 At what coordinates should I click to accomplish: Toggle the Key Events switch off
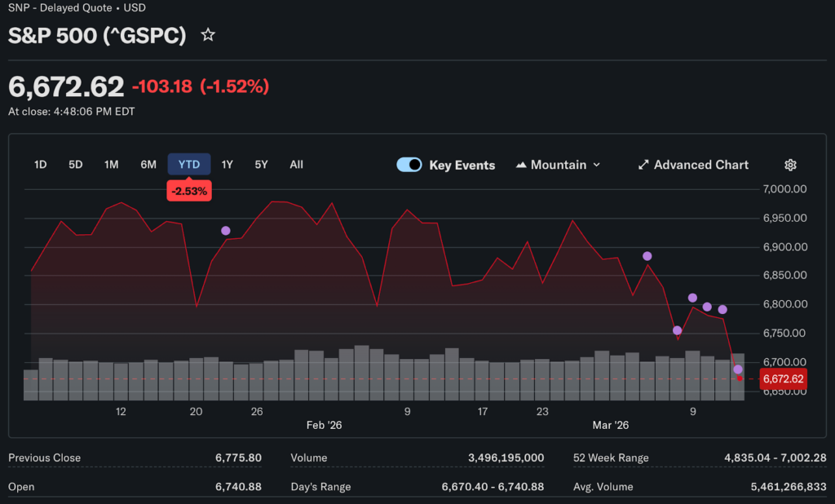click(x=409, y=165)
